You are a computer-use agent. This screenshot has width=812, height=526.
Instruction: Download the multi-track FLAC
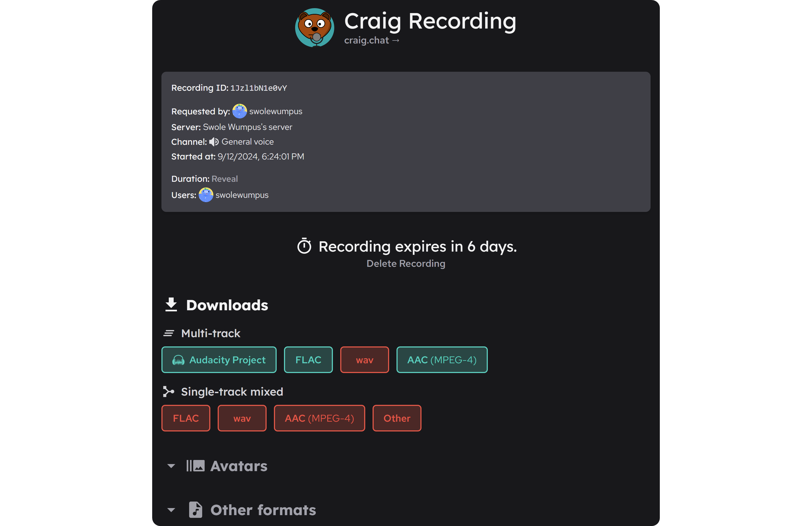(308, 359)
